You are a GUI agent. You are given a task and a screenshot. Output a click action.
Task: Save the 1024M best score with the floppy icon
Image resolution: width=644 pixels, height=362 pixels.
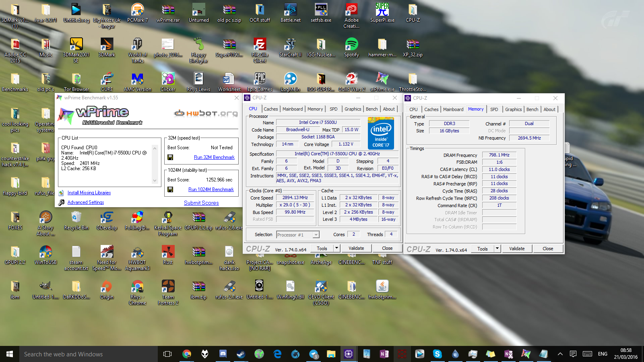[170, 189]
